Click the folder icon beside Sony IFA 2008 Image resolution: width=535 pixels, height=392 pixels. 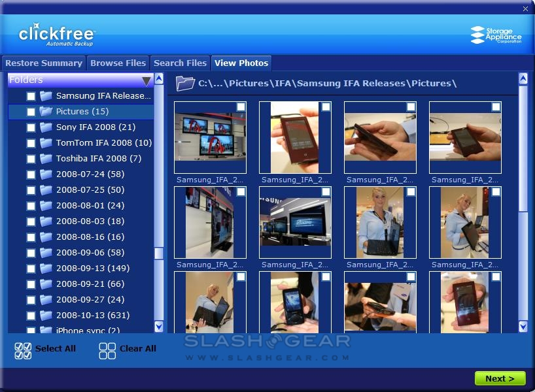(46, 127)
